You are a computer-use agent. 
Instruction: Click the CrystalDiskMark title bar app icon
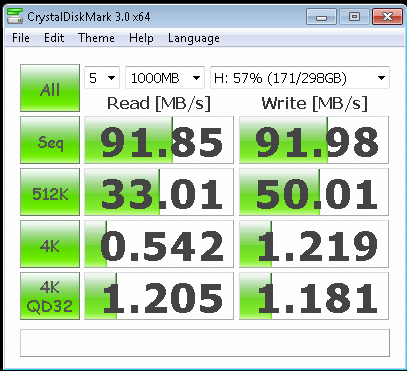14,16
